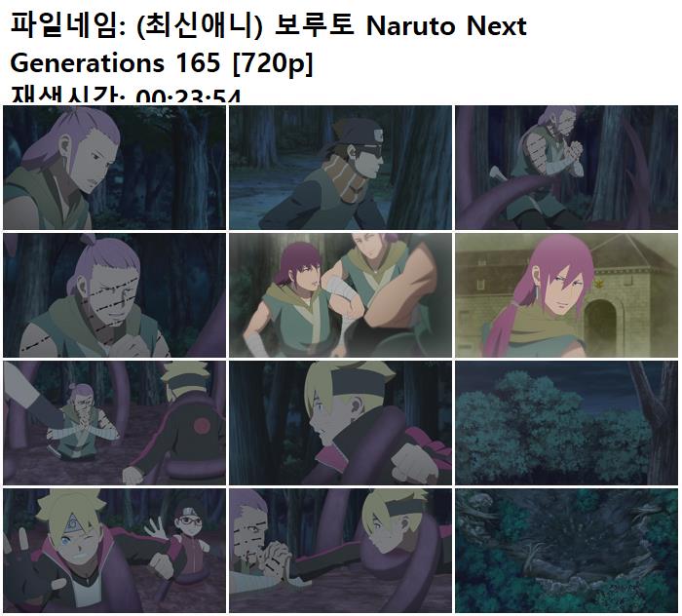Select thumbnail of Boruto facing stitched man
This screenshot has width=682, height=616.
(x=341, y=551)
